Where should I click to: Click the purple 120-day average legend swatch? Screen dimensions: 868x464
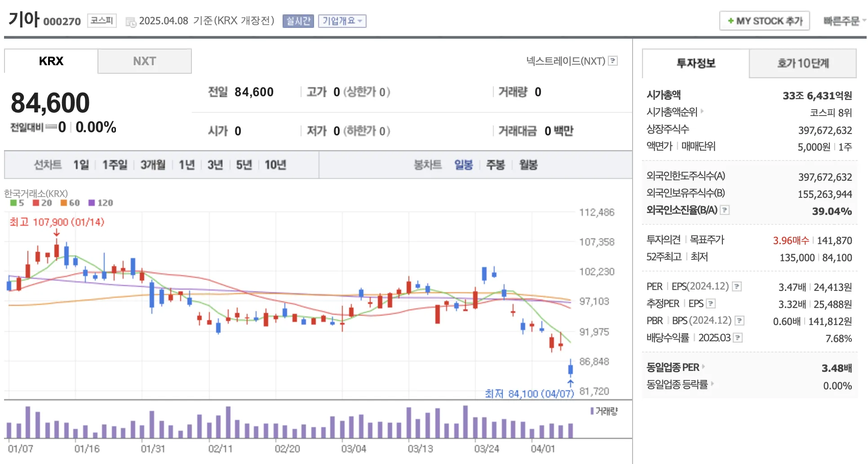(x=92, y=203)
